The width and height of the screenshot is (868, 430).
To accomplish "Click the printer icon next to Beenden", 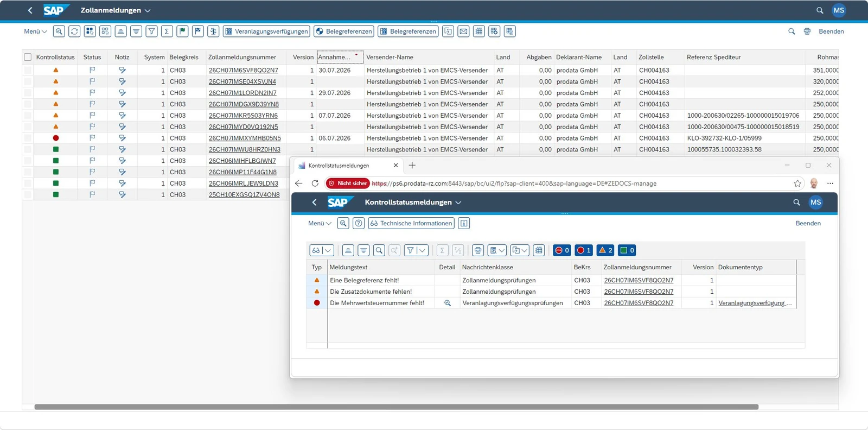I will (807, 31).
